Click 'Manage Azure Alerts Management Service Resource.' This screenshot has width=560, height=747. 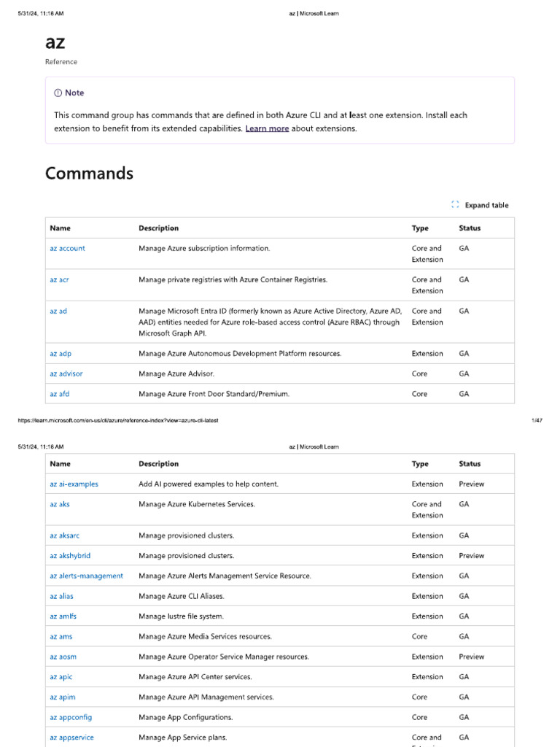[225, 576]
